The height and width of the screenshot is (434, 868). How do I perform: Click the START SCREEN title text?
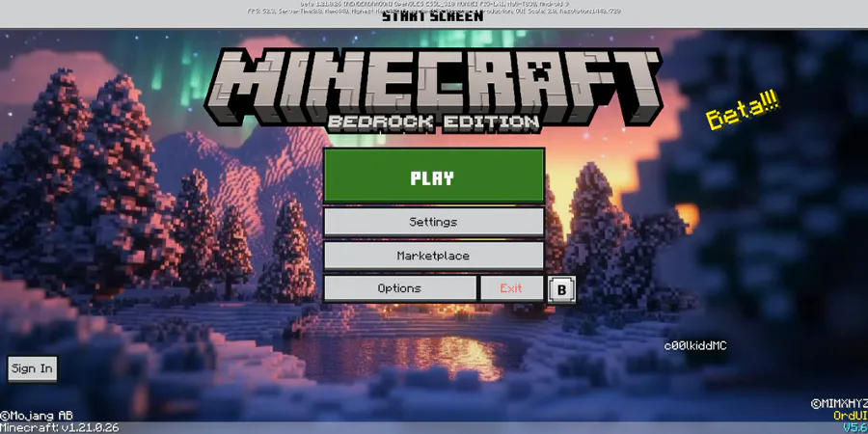coord(433,16)
